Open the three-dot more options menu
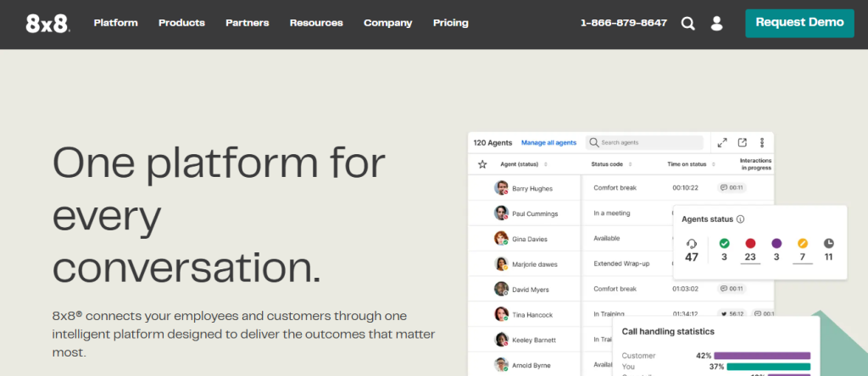This screenshot has height=376, width=868. (x=762, y=143)
